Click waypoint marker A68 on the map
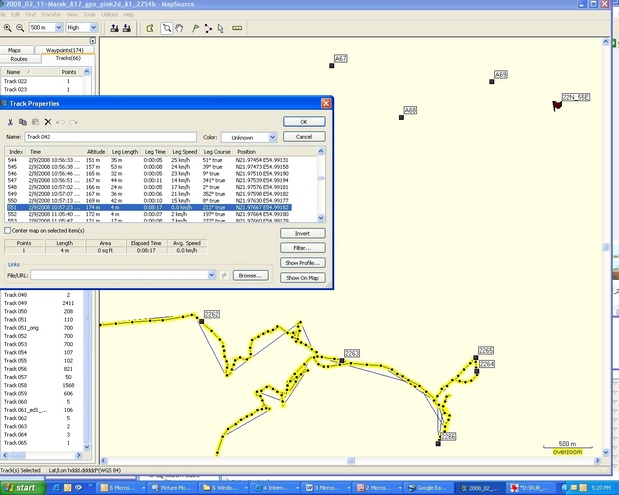The image size is (619, 495). (x=401, y=117)
